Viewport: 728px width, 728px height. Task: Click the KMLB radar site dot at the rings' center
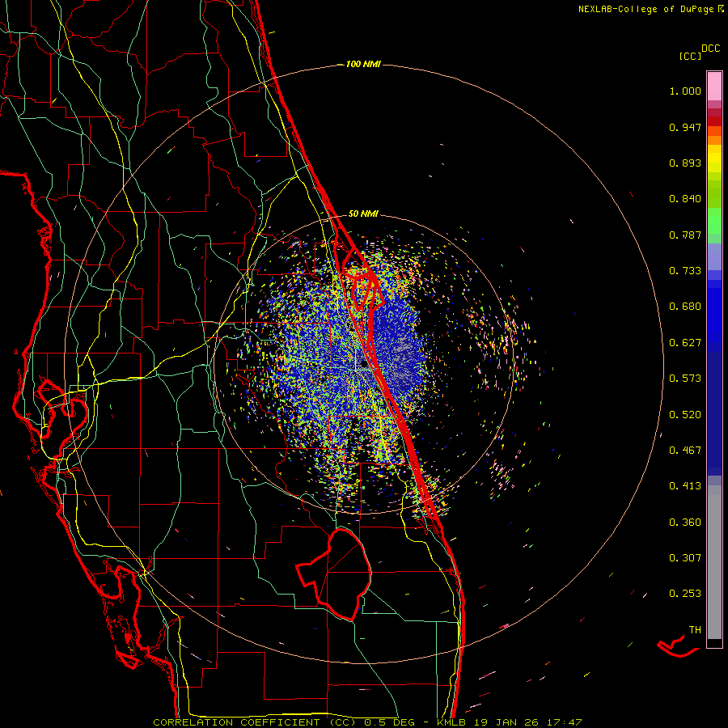pyautogui.click(x=365, y=365)
